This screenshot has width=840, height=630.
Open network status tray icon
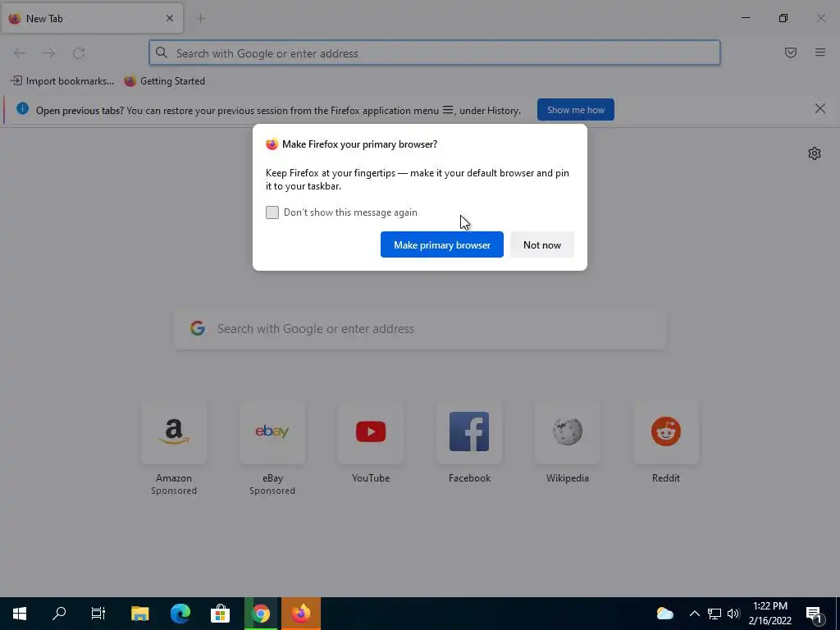[714, 614]
